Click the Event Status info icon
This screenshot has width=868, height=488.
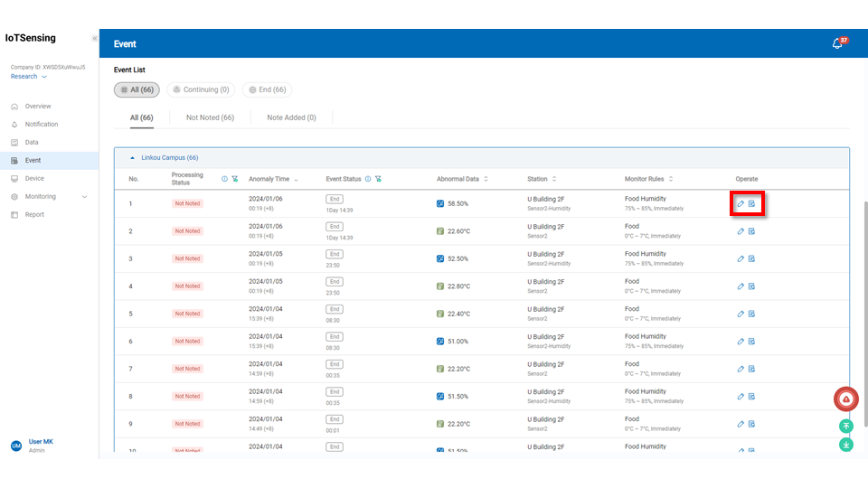367,179
